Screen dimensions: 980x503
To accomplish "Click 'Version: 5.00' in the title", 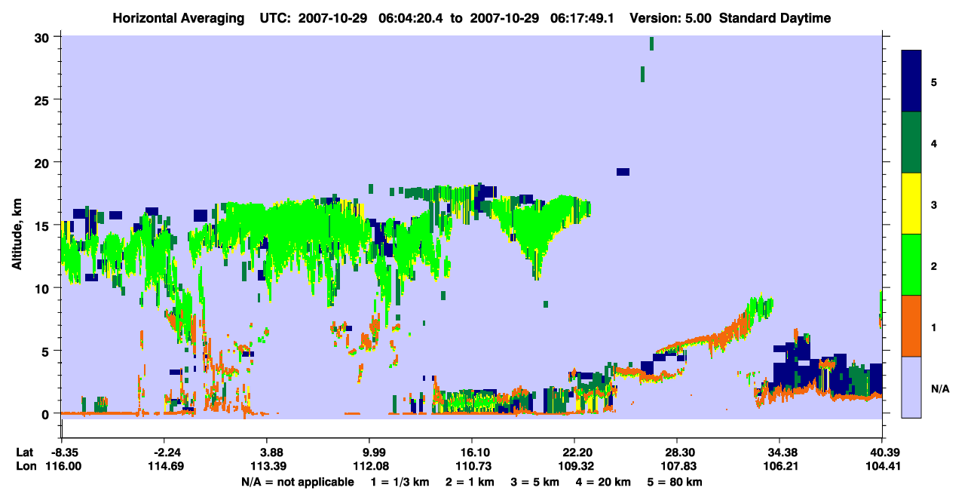I will [670, 18].
